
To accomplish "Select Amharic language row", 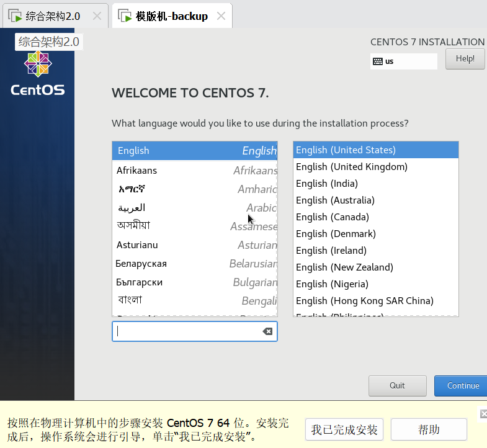I will click(195, 189).
